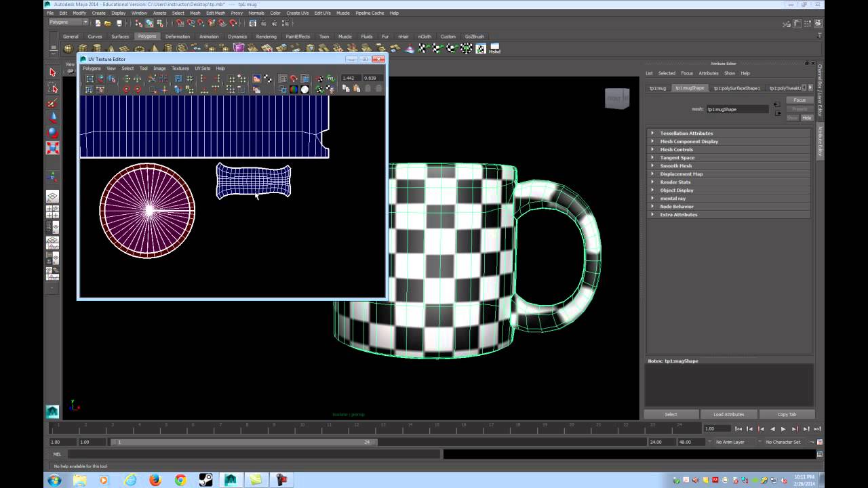Viewport: 868px width, 488px height.
Task: Toggle checkered tiles in UV Editor toolbar
Action: pyautogui.click(x=267, y=79)
